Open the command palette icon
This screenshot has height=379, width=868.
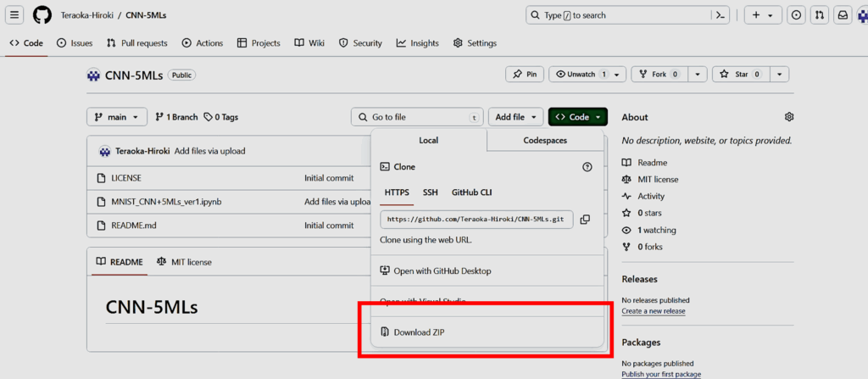721,15
